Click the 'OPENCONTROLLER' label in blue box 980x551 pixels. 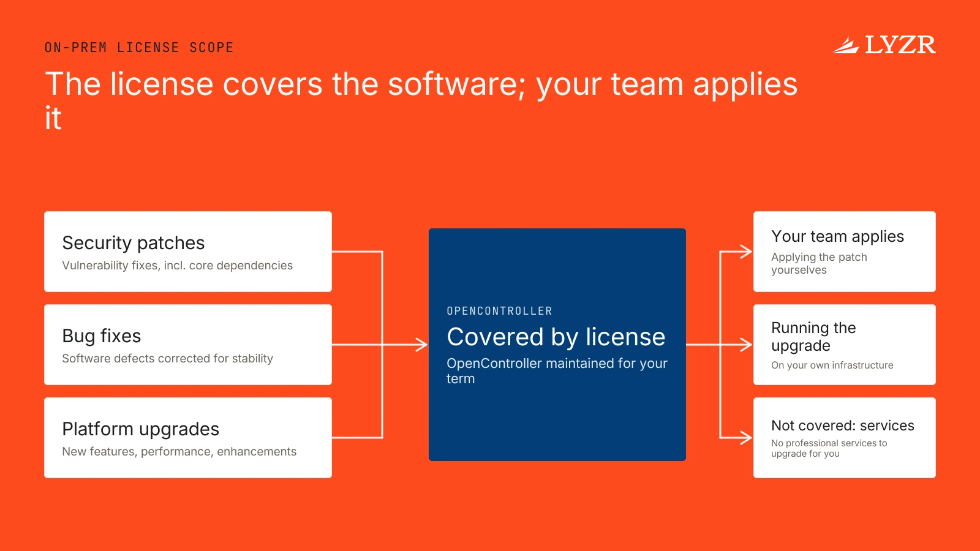tap(500, 311)
